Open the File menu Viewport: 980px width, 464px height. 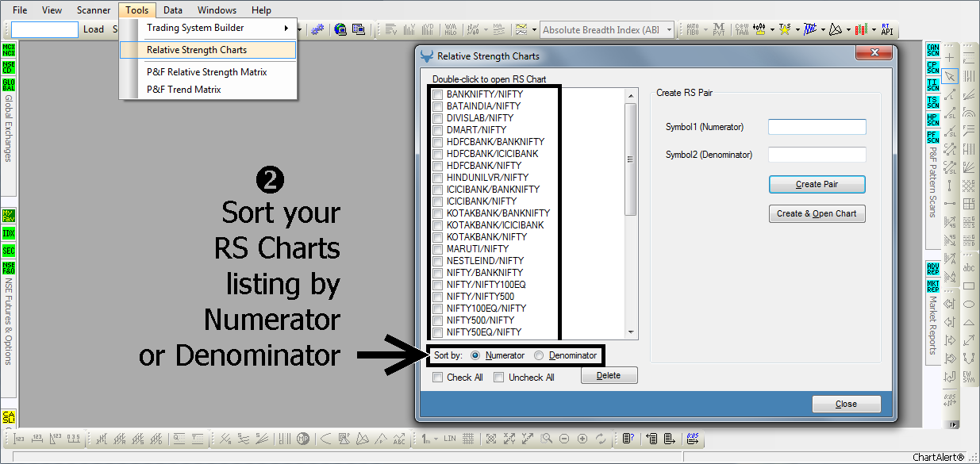20,10
